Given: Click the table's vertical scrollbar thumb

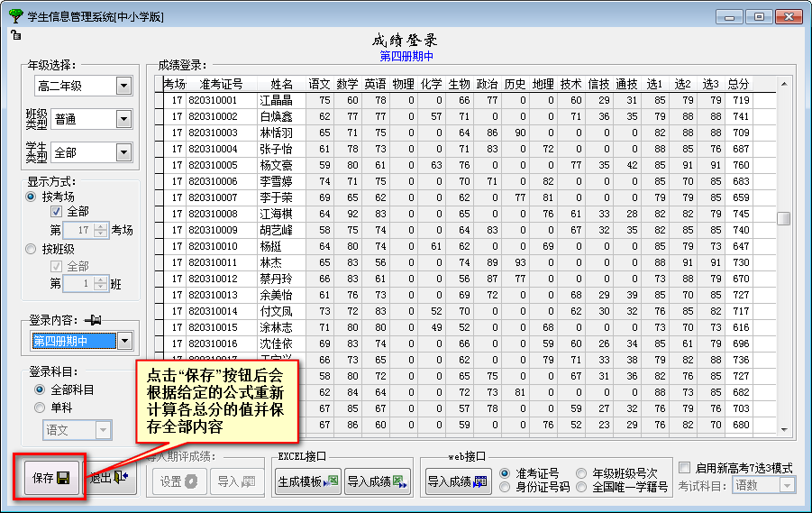Looking at the screenshot, I should pyautogui.click(x=783, y=218).
